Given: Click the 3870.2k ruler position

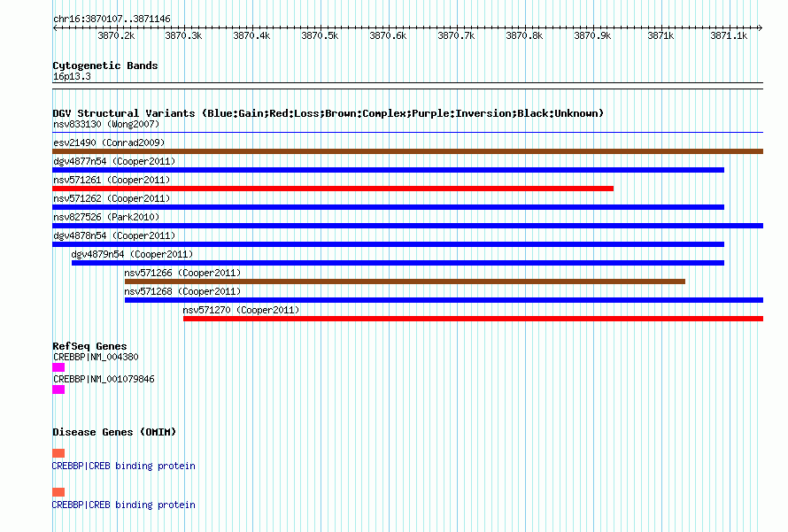Looking at the screenshot, I should [116, 35].
